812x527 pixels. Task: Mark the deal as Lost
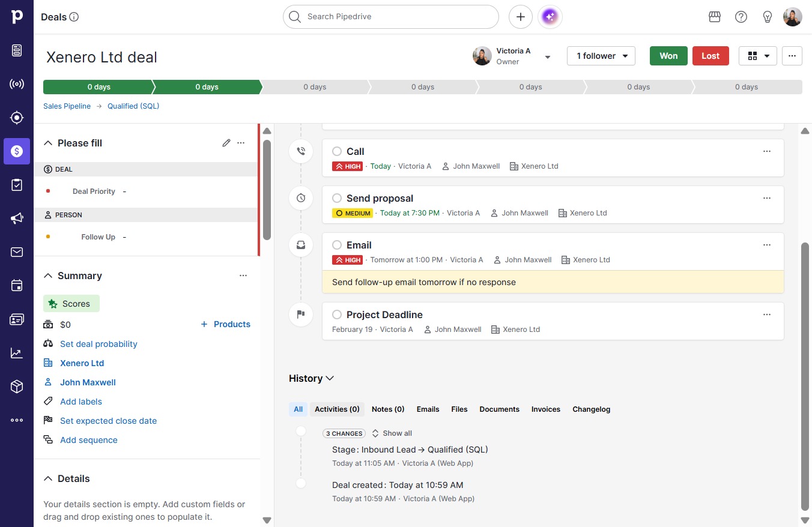tap(710, 56)
